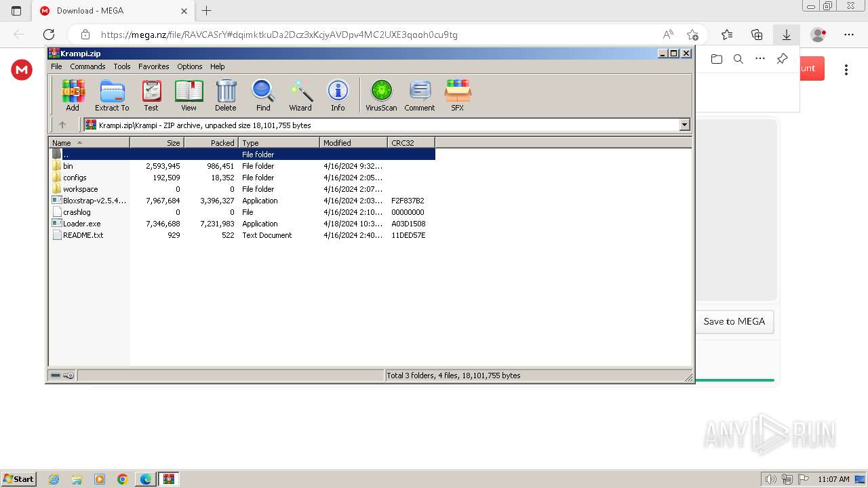Viewport: 868px width, 488px height.
Task: Click the Extract To toolbar icon
Action: pyautogui.click(x=112, y=95)
